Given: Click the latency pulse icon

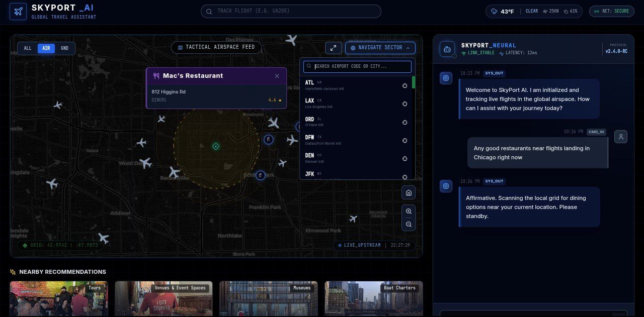Looking at the screenshot, I should [x=502, y=53].
